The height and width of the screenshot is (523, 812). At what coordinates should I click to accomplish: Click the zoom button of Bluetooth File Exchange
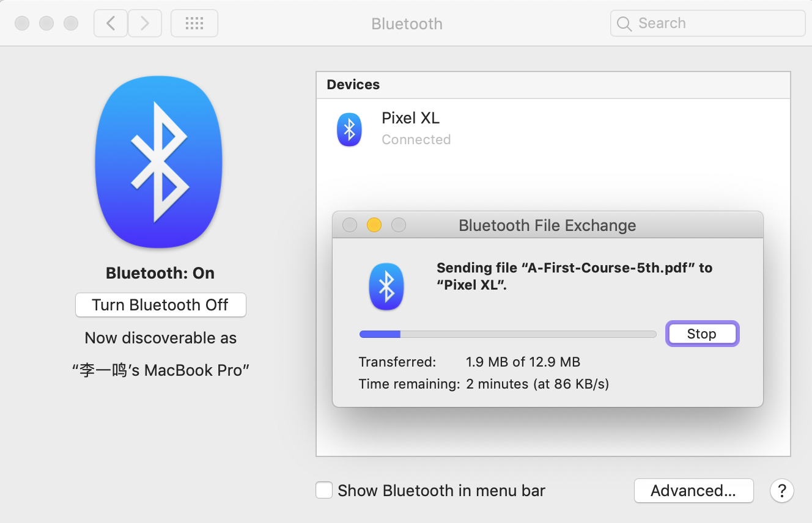[x=399, y=225]
